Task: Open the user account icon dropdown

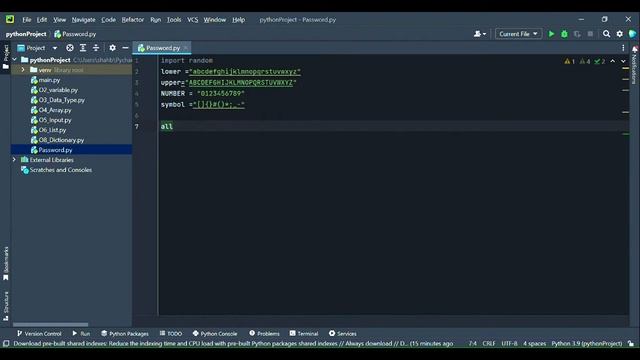Action: point(480,34)
